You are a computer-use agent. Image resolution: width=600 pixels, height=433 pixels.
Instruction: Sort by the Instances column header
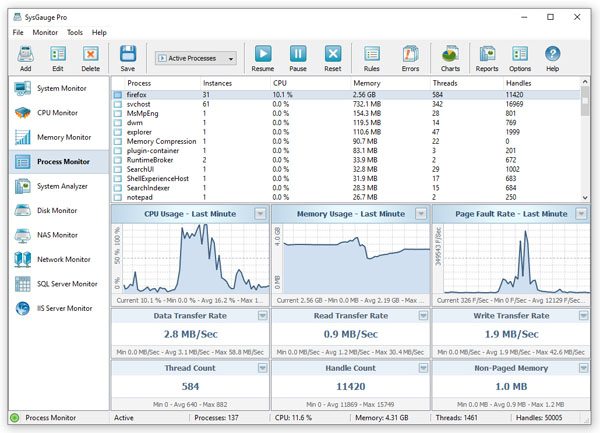235,83
